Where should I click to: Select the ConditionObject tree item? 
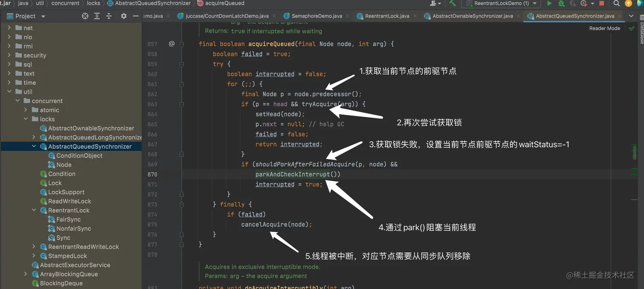click(x=79, y=156)
